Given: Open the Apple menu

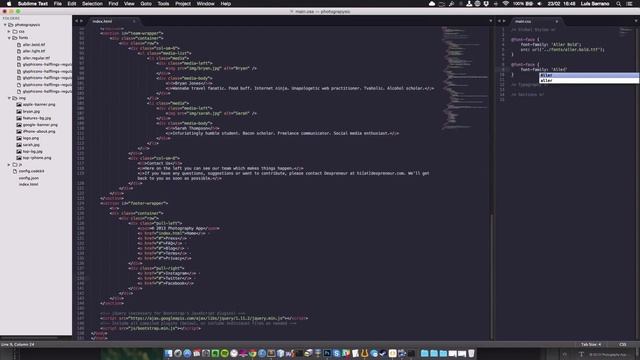Looking at the screenshot, I should pos(9,4).
